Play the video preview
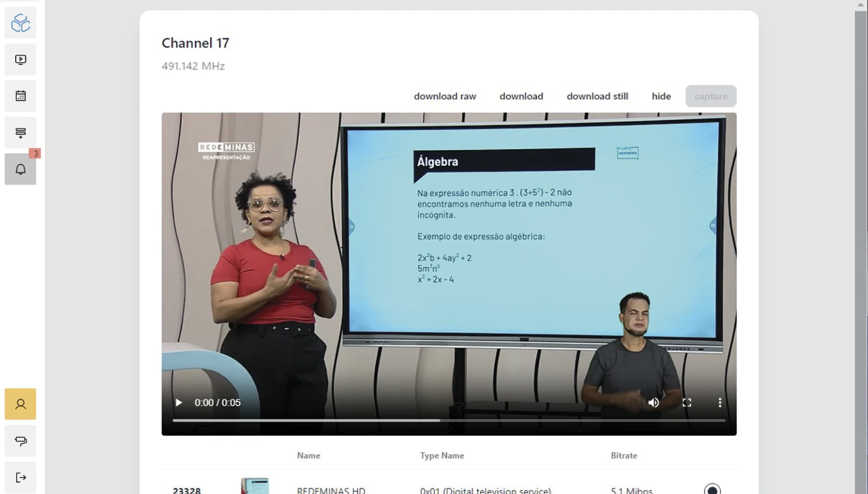 (x=178, y=402)
